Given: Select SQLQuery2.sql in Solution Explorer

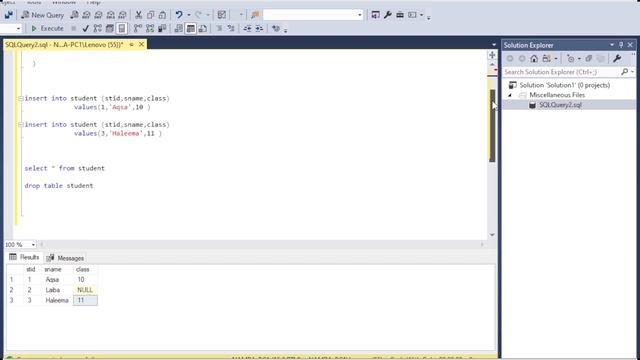Looking at the screenshot, I should (560, 105).
